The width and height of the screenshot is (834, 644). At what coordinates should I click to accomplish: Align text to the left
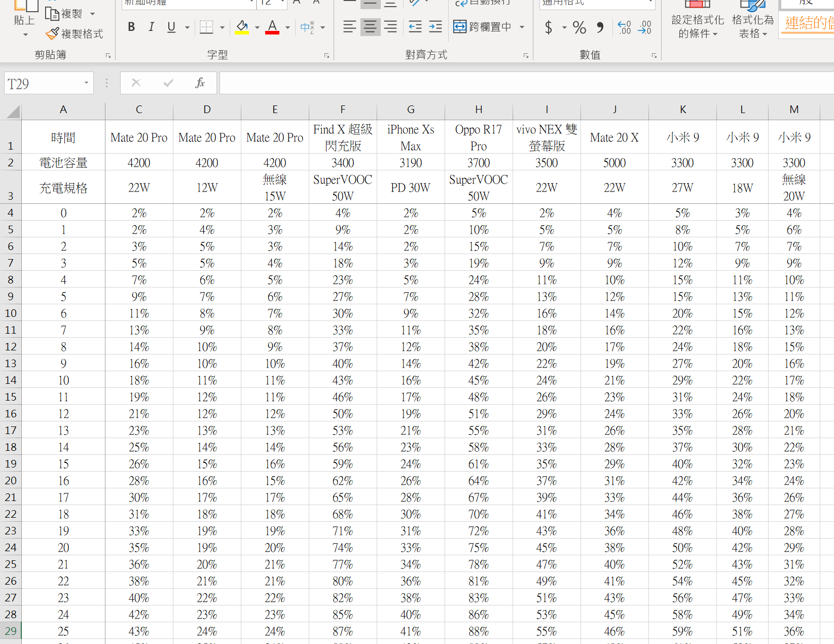(349, 27)
